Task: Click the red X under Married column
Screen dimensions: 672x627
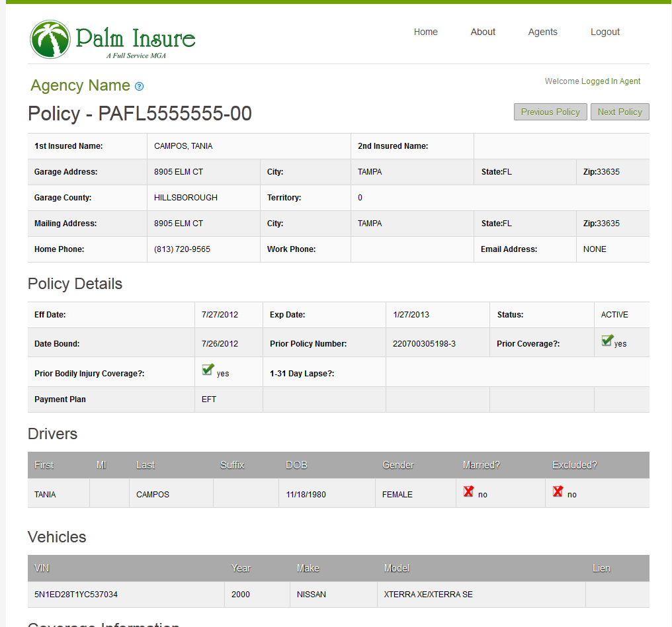Action: (x=469, y=491)
